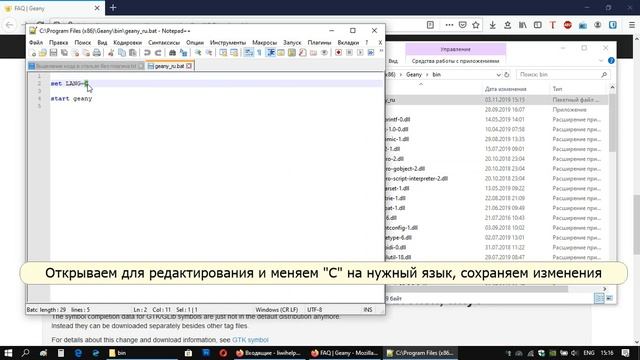Viewport: 640px width, 360px height.
Task: Open the Windows Start menu
Action: tap(8, 353)
